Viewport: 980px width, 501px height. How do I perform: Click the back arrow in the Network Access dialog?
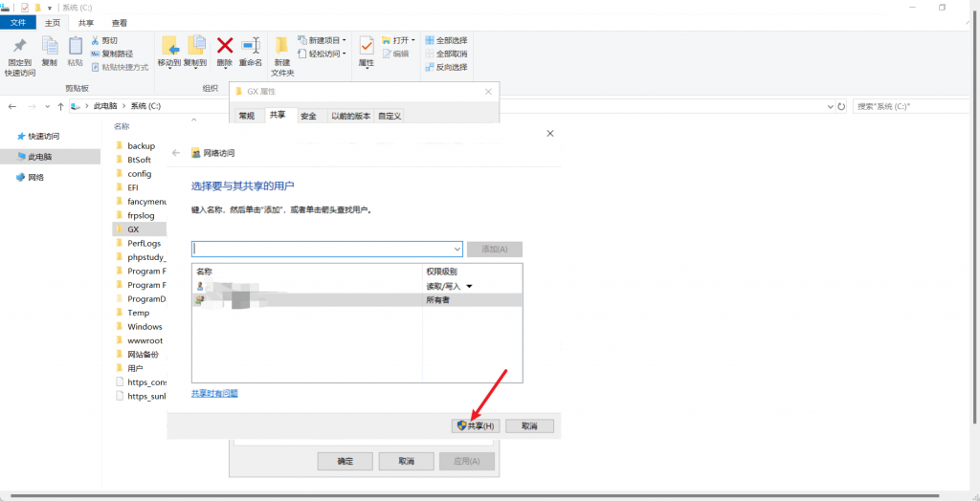click(x=175, y=153)
